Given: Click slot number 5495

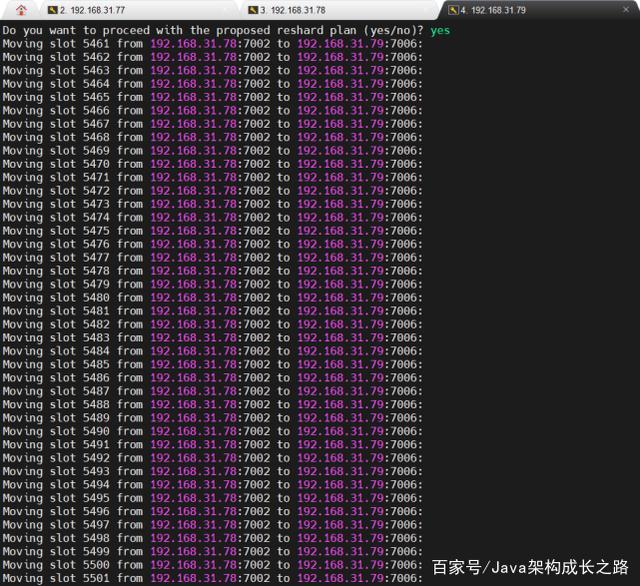Looking at the screenshot, I should tap(96, 498).
